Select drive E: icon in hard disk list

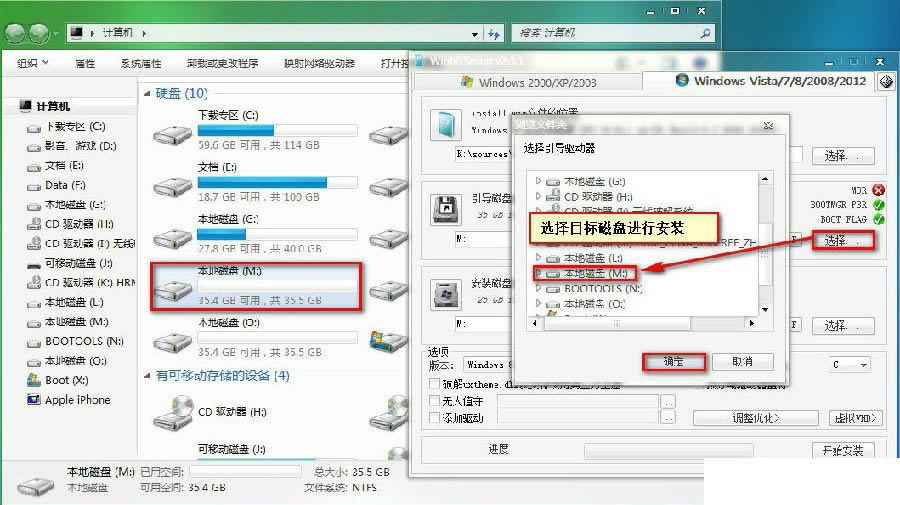(172, 187)
